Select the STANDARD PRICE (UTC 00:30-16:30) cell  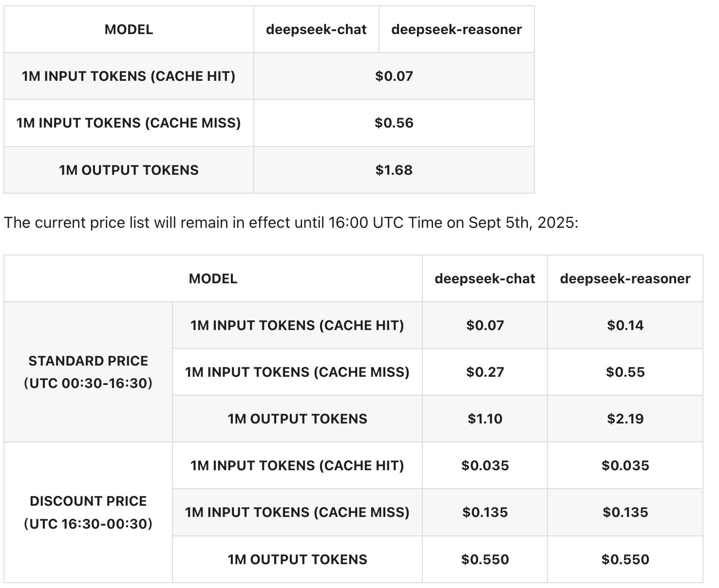(88, 372)
